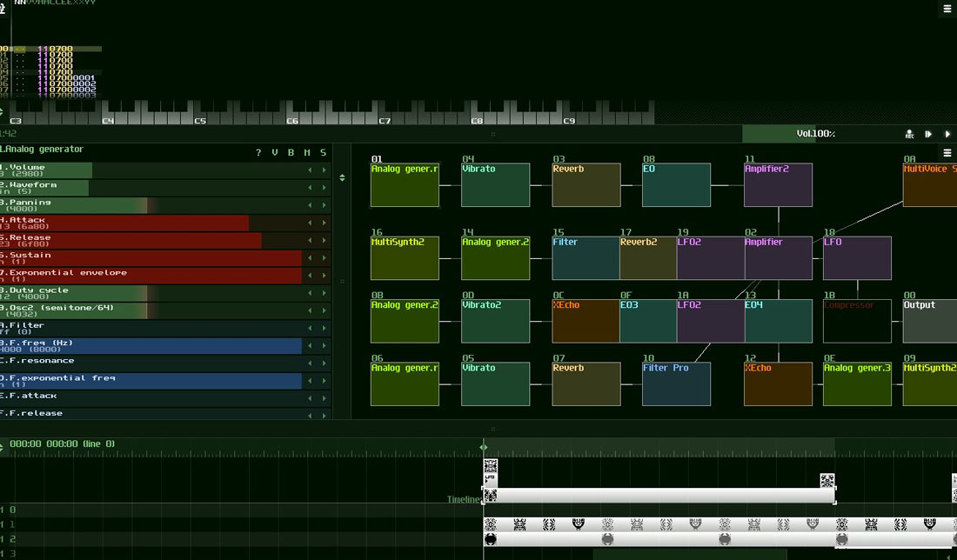
Task: Adjust the Vol.100% volume slider
Action: point(815,134)
